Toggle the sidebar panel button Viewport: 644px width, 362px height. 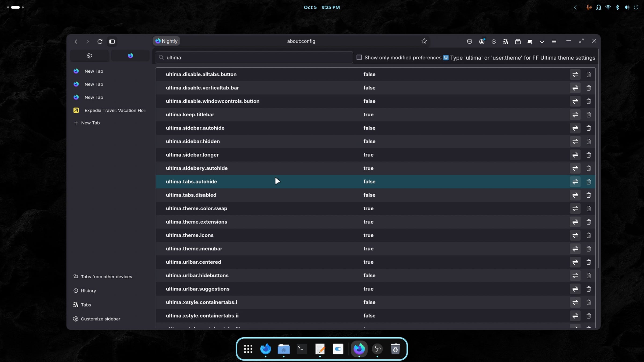click(112, 41)
